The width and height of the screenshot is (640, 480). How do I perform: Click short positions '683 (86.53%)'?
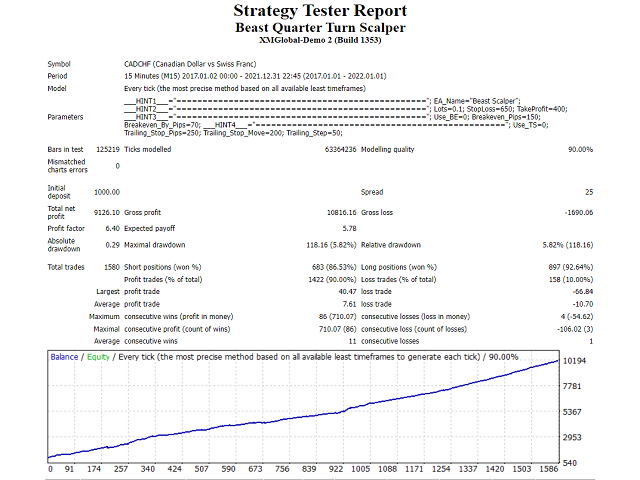coord(334,267)
